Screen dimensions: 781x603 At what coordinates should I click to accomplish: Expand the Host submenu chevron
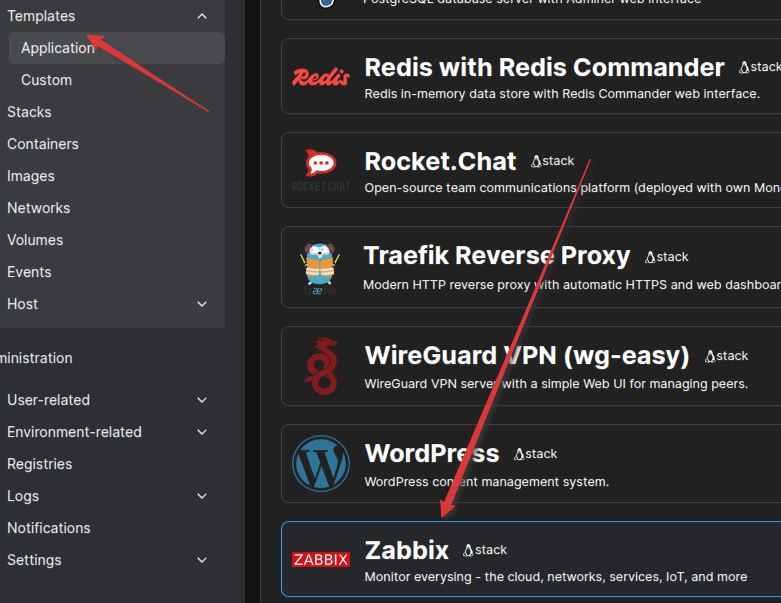[x=202, y=304]
